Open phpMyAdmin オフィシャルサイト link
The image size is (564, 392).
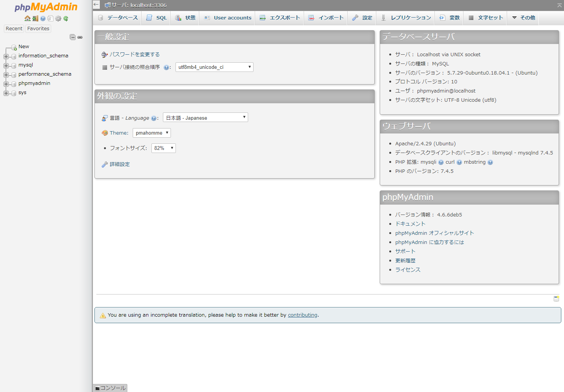(435, 233)
